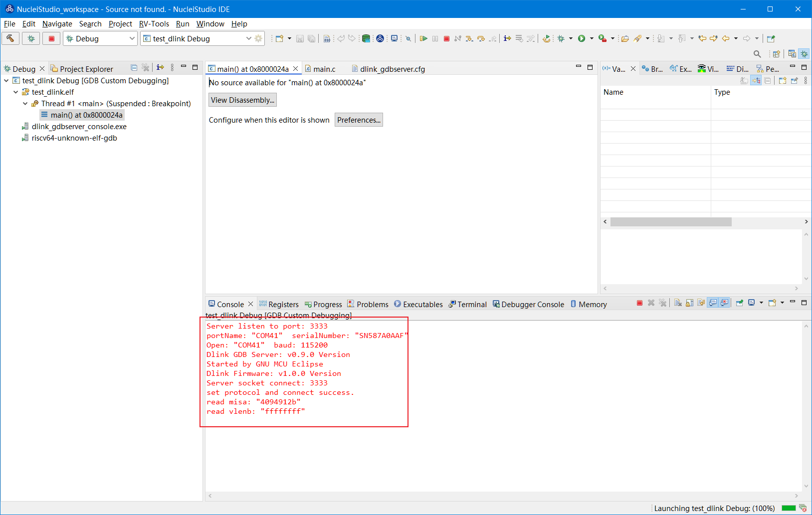Click the Variables panel horizontal scrollbar
Image resolution: width=812 pixels, height=515 pixels.
point(671,222)
